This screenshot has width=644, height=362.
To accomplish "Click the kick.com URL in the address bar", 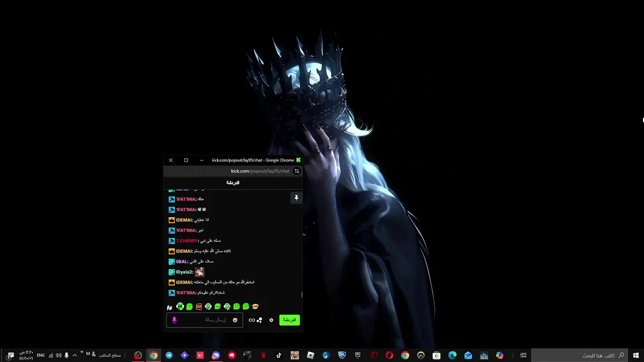I will tap(260, 171).
